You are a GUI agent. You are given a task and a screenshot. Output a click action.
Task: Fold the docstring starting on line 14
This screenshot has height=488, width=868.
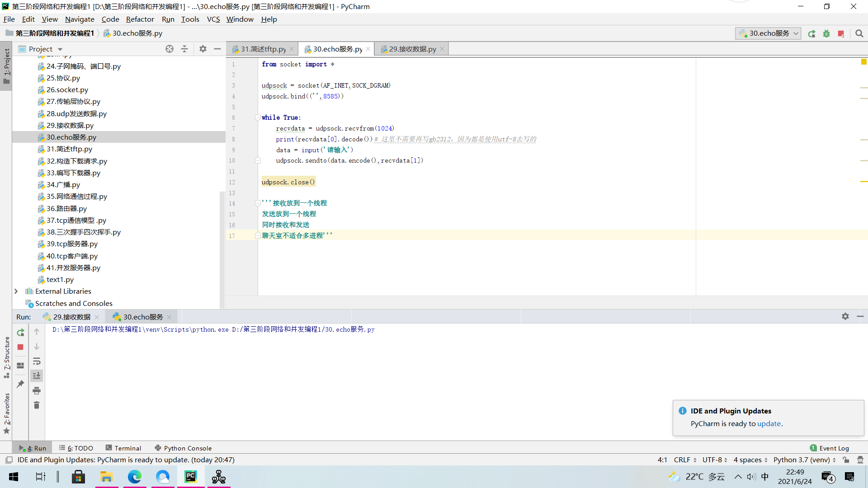pyautogui.click(x=257, y=203)
